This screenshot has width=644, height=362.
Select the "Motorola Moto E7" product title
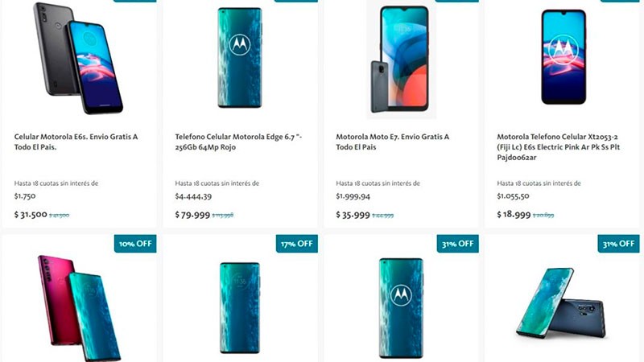click(x=392, y=142)
